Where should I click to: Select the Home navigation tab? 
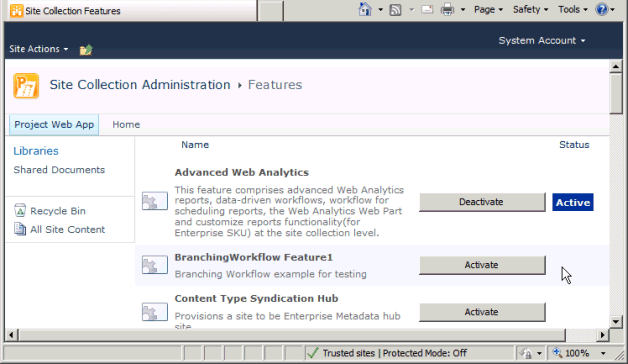[x=126, y=125]
